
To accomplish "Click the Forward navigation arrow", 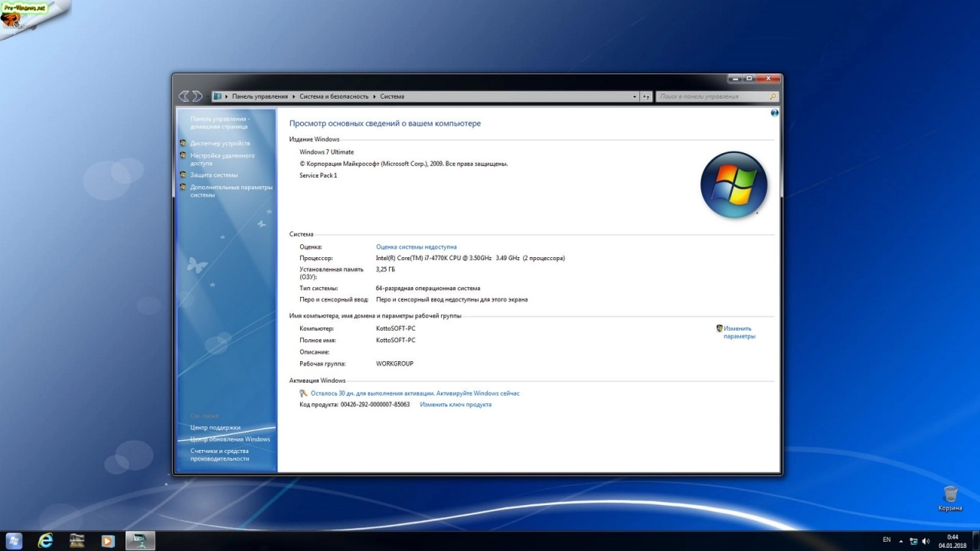I will (x=198, y=96).
